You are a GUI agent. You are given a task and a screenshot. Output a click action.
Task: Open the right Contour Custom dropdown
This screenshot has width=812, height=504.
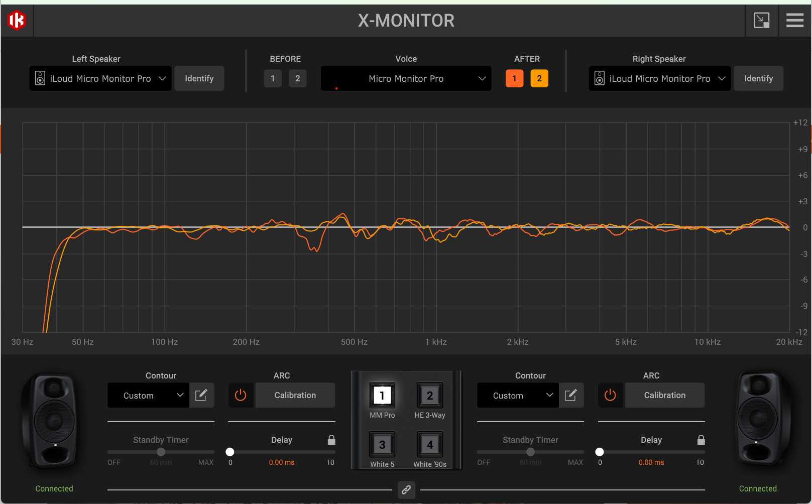517,396
